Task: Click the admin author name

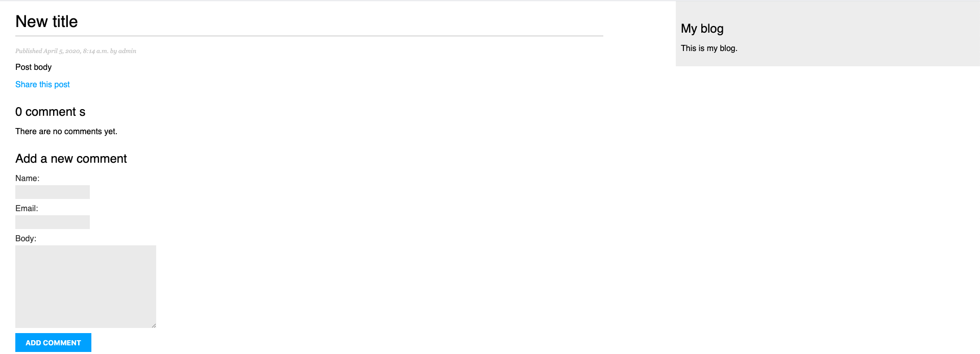Action: [x=127, y=51]
